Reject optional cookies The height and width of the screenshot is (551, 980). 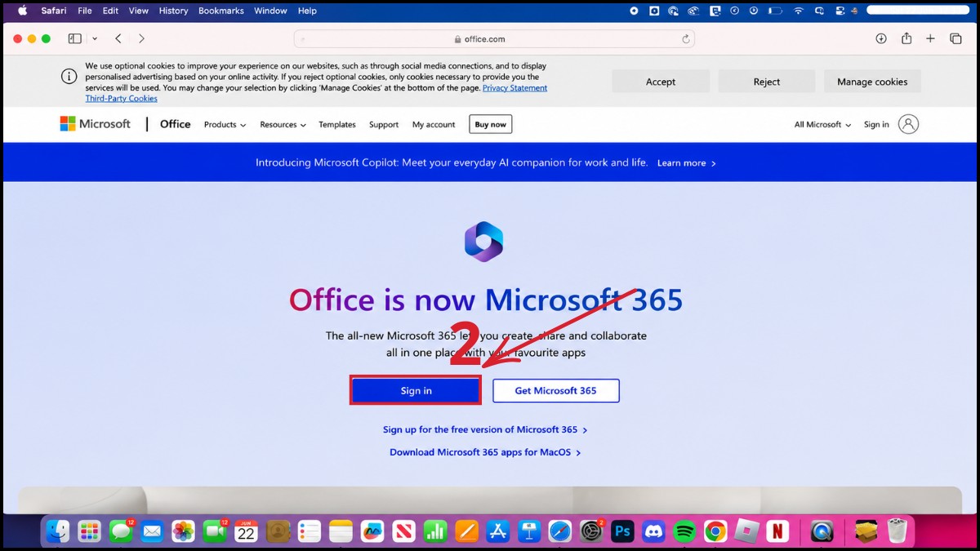tap(767, 82)
